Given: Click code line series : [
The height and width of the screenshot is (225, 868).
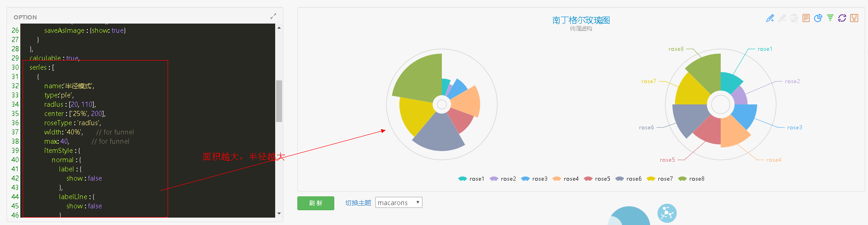Looking at the screenshot, I should pyautogui.click(x=42, y=67).
